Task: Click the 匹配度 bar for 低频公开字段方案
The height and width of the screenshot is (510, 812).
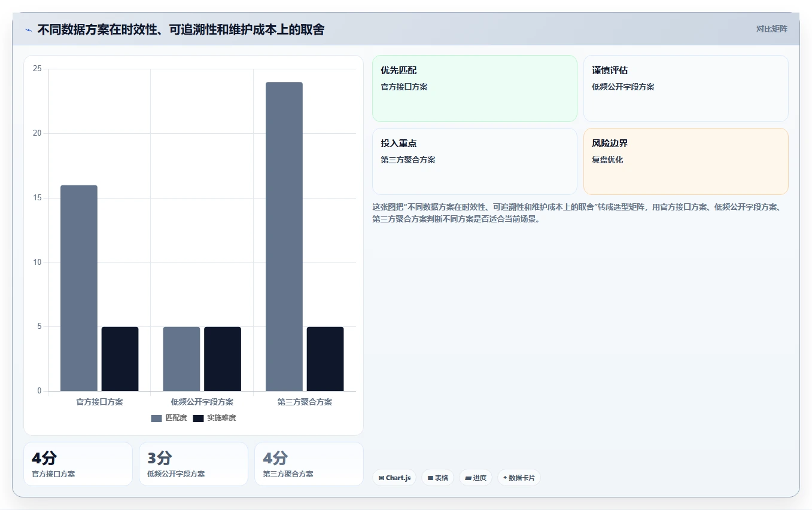Action: click(181, 359)
